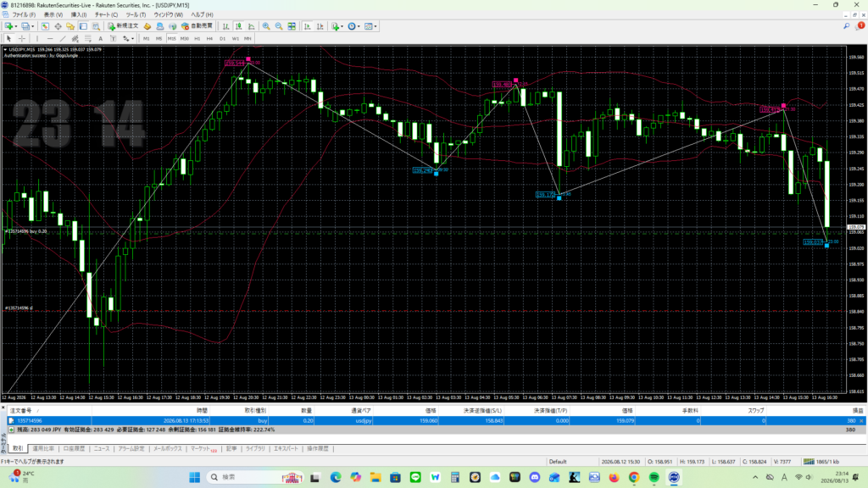Switch chart to candlestick display
868x488 pixels.
coord(238,26)
